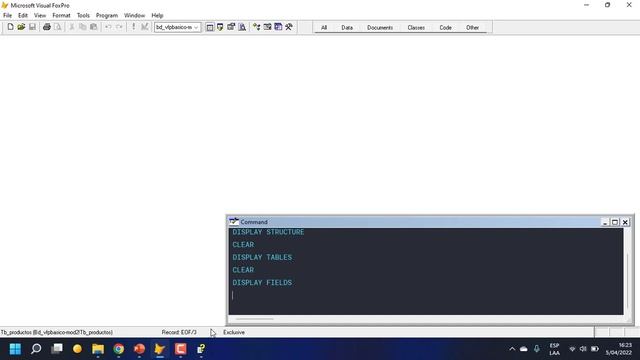Switch to the Documents tab
The image size is (640, 360).
pos(380,28)
